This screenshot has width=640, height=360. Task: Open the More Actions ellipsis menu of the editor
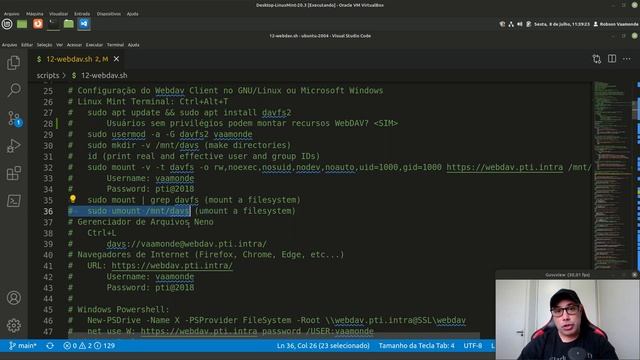pyautogui.click(x=627, y=59)
